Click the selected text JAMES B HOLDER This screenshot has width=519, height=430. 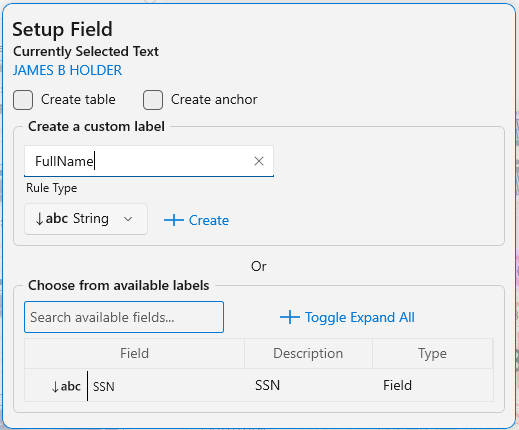point(67,70)
